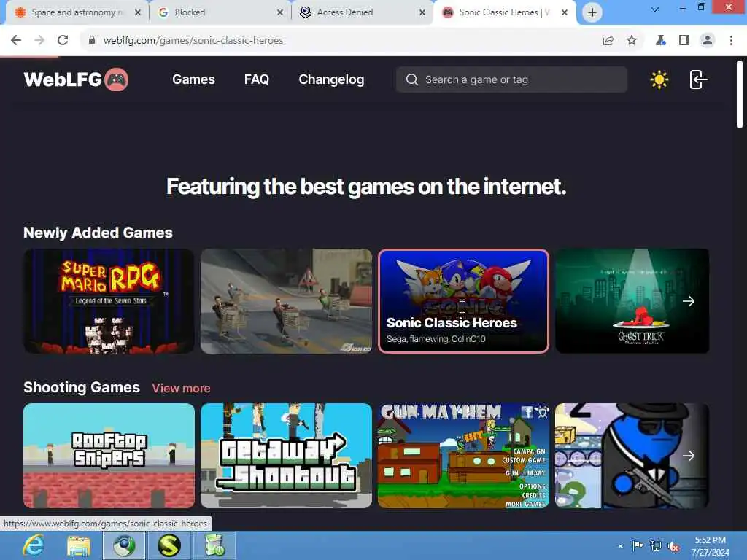Screen dimensions: 747x560
Task: Go forward in browser history
Action: pos(39,41)
